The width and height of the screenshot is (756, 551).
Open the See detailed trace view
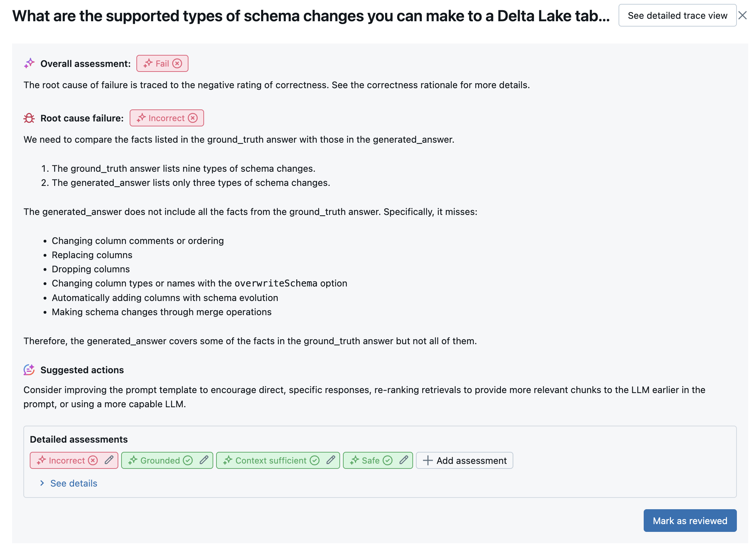pyautogui.click(x=678, y=16)
